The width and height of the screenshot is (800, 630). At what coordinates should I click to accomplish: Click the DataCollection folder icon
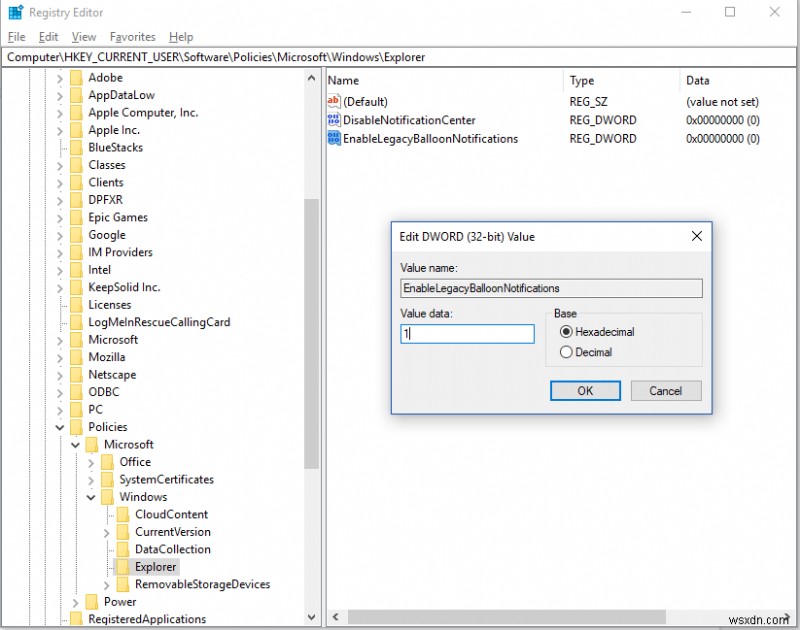[123, 549]
